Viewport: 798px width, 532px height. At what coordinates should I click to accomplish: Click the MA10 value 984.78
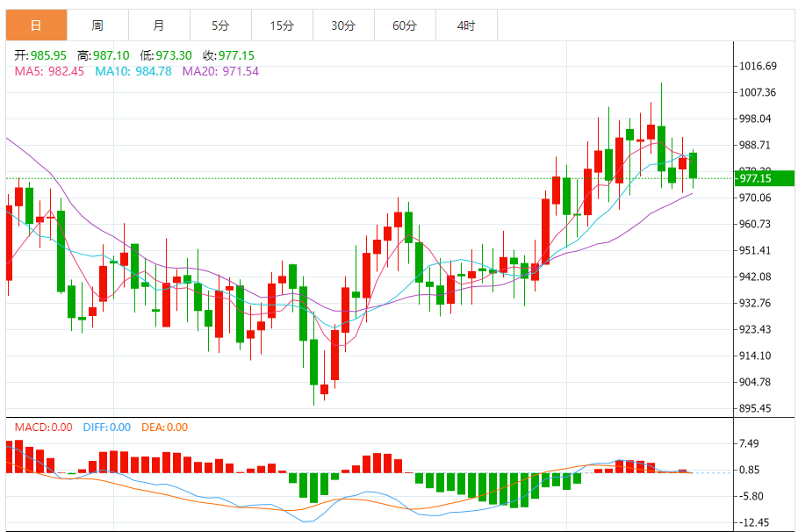coord(154,71)
